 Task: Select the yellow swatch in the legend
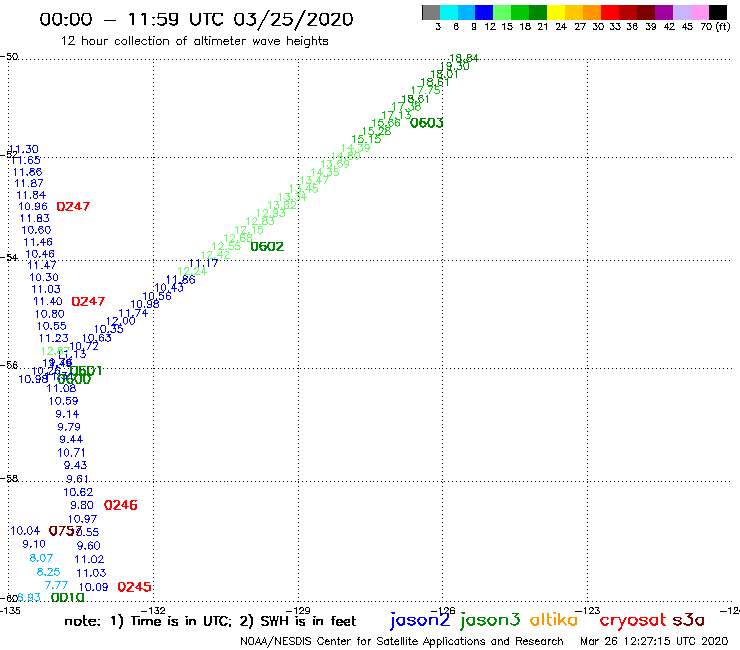(556, 12)
